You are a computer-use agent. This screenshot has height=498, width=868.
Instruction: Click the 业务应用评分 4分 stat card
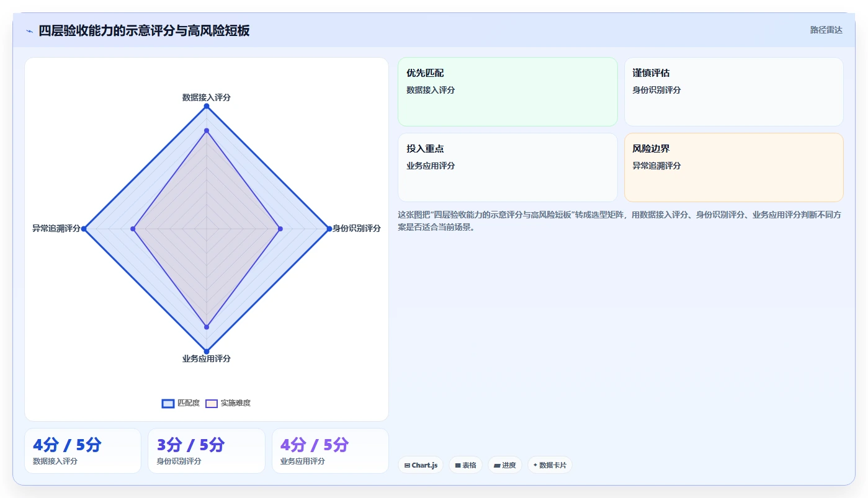point(330,451)
